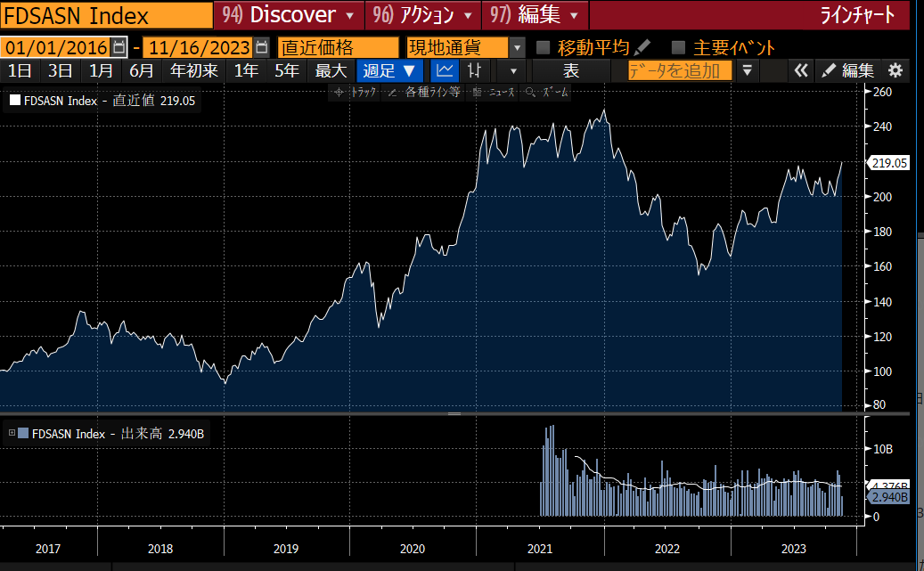Activate the トラック crosshair tool
The image size is (924, 571).
coord(354,92)
